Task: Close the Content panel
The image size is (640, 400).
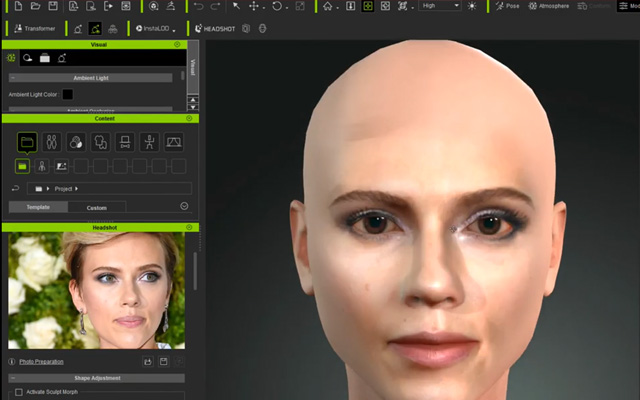Action: (x=189, y=118)
